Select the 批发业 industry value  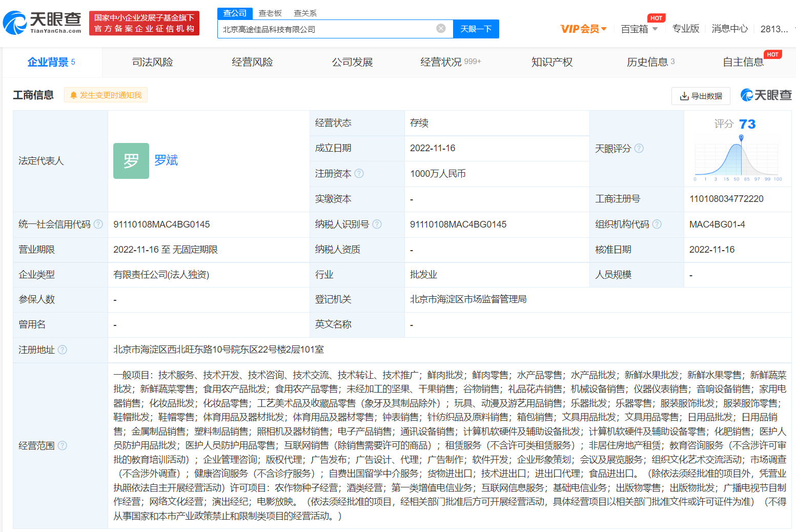tap(423, 275)
